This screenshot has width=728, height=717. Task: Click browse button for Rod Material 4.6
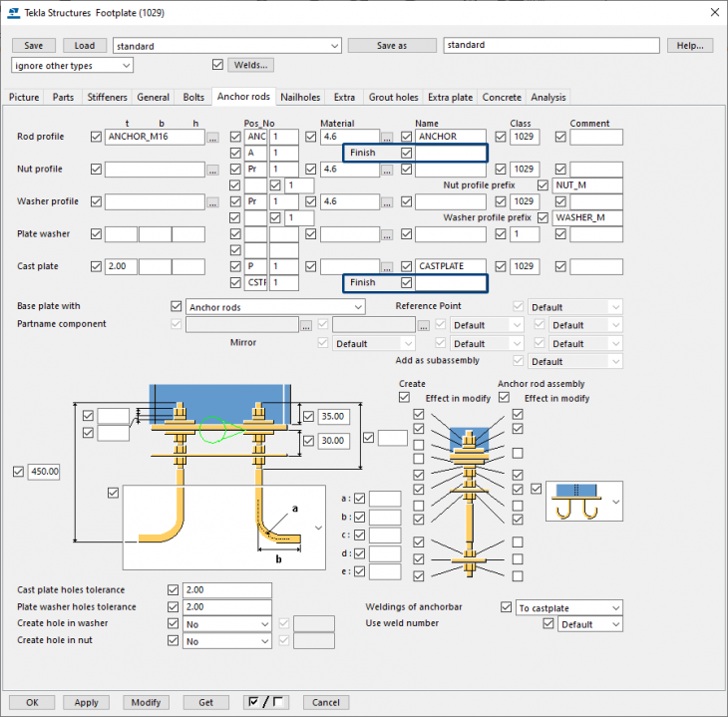pyautogui.click(x=387, y=138)
